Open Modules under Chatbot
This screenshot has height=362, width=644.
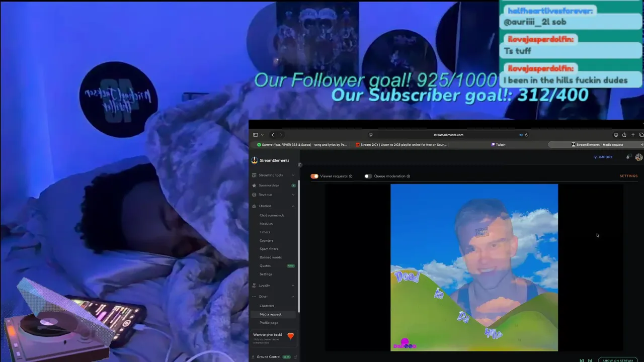coord(266,224)
